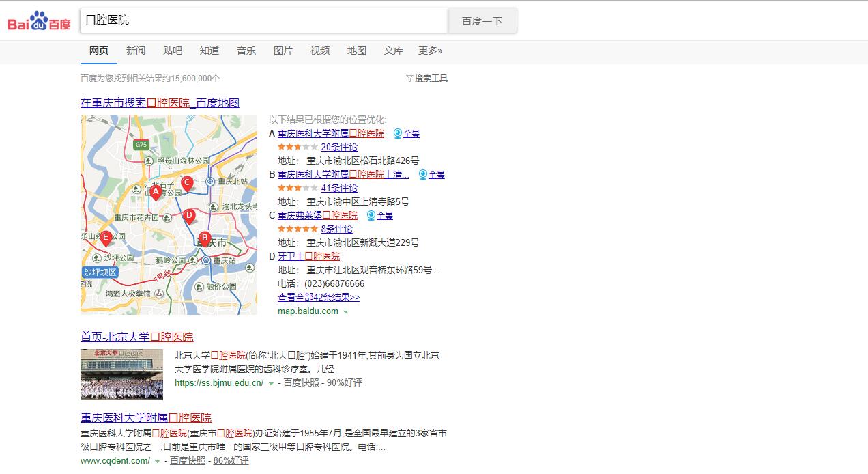This screenshot has width=868, height=474.
Task: Open 查看全部42条结果 link
Action: coord(319,297)
